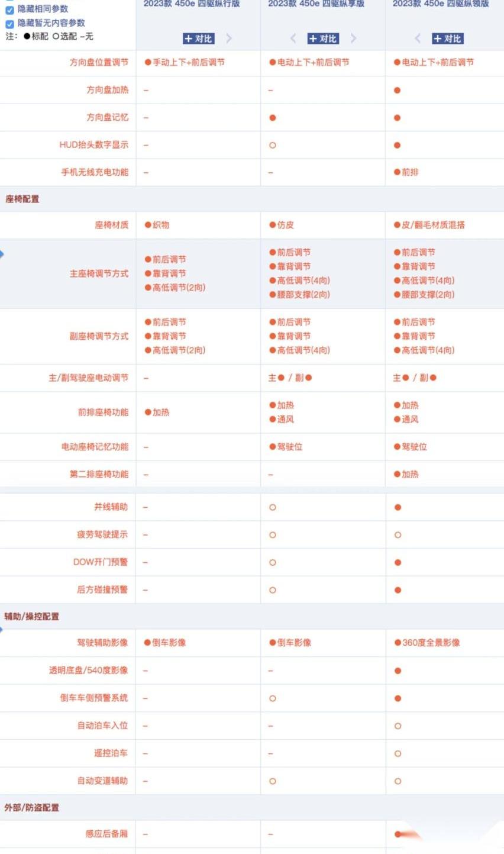
Task: Click the 皮/翻毛材质混搭 cell
Action: (429, 225)
